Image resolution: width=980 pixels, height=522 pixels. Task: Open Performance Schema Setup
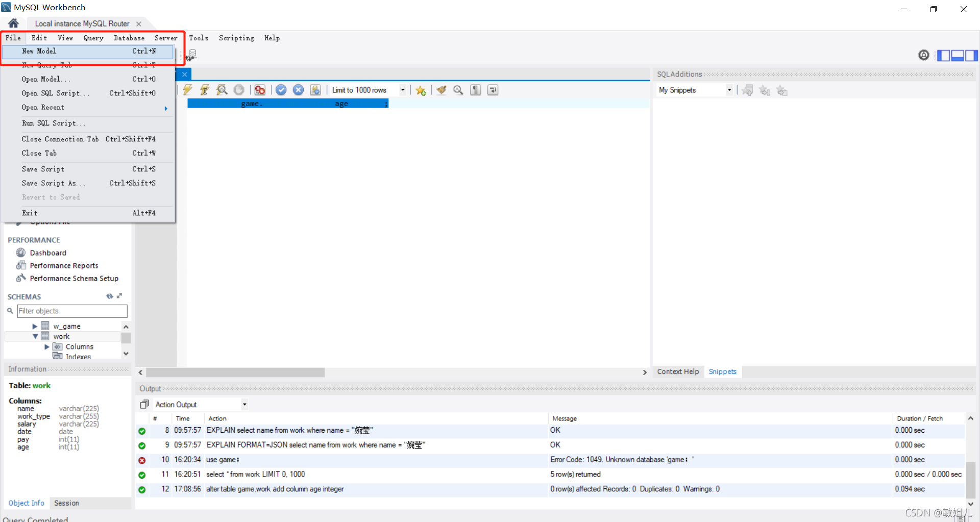[x=73, y=278]
